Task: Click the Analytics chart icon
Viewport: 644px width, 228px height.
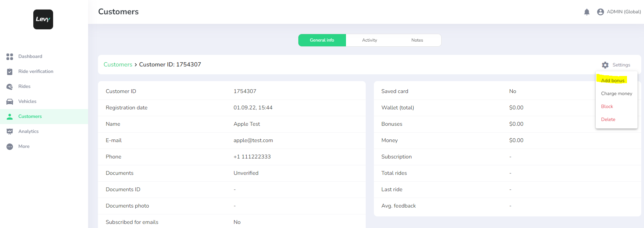Action: click(x=10, y=132)
